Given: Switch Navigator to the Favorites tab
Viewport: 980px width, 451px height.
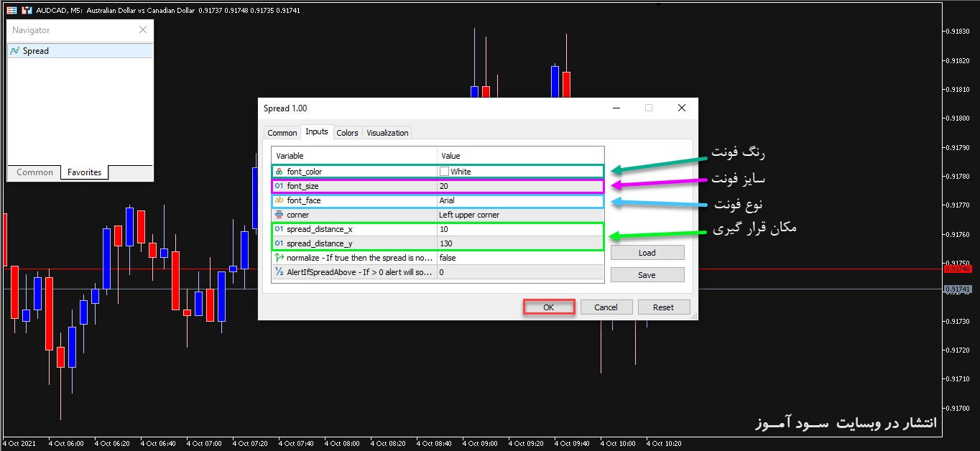Looking at the screenshot, I should coord(84,172).
